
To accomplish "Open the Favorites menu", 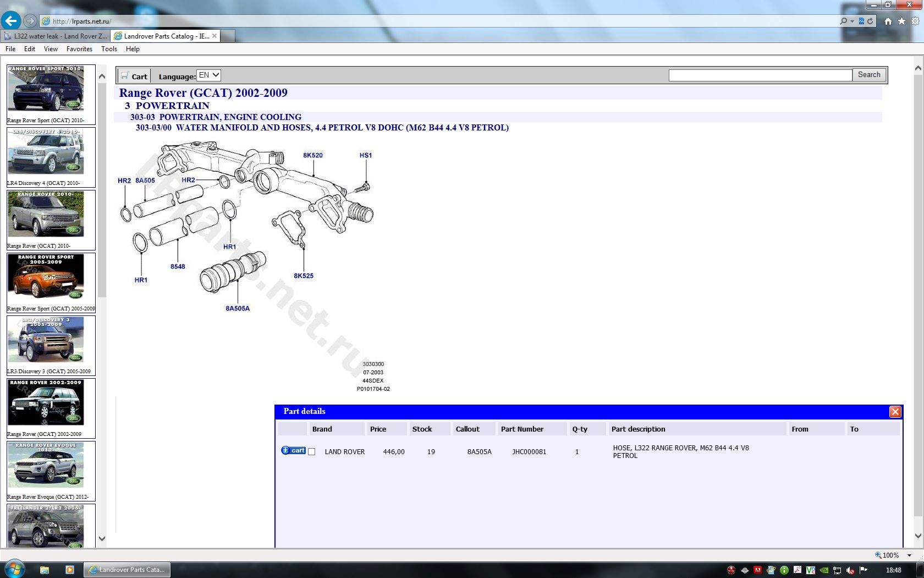I will coord(79,49).
